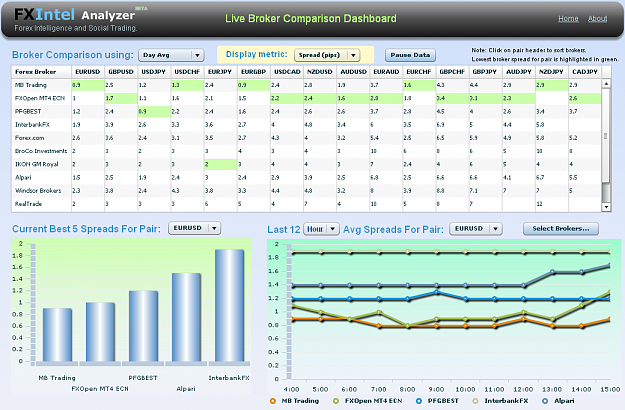This screenshot has height=410, width=625.
Task: Click PFGBEST highlighted USDJPY 0.9 cell
Action: 154,111
